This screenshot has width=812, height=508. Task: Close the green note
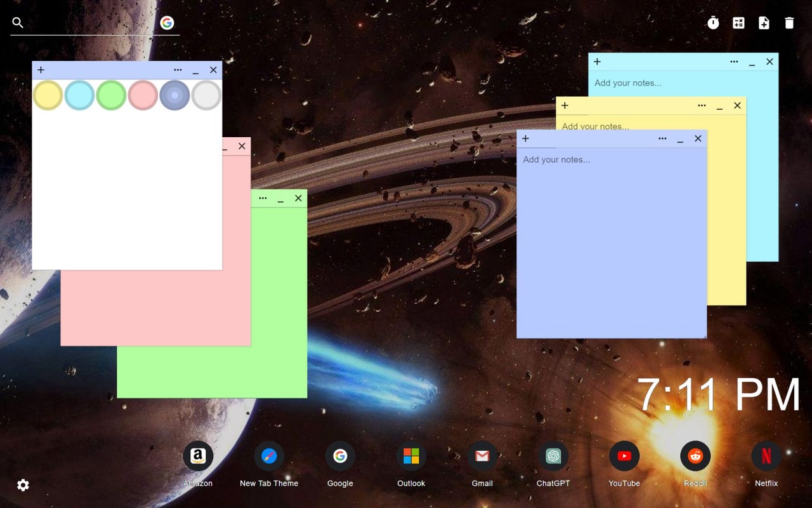pos(298,198)
